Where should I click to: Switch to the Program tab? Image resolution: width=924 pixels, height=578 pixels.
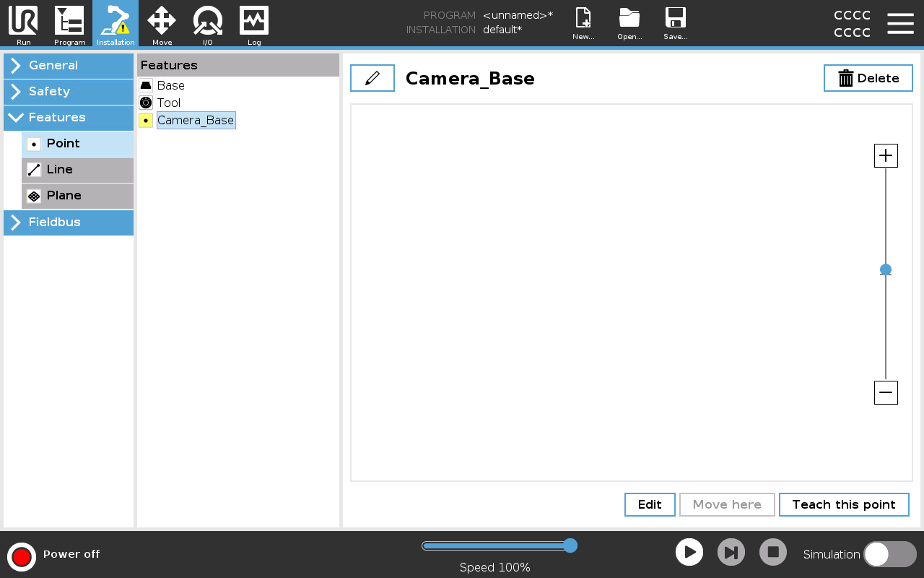[69, 23]
